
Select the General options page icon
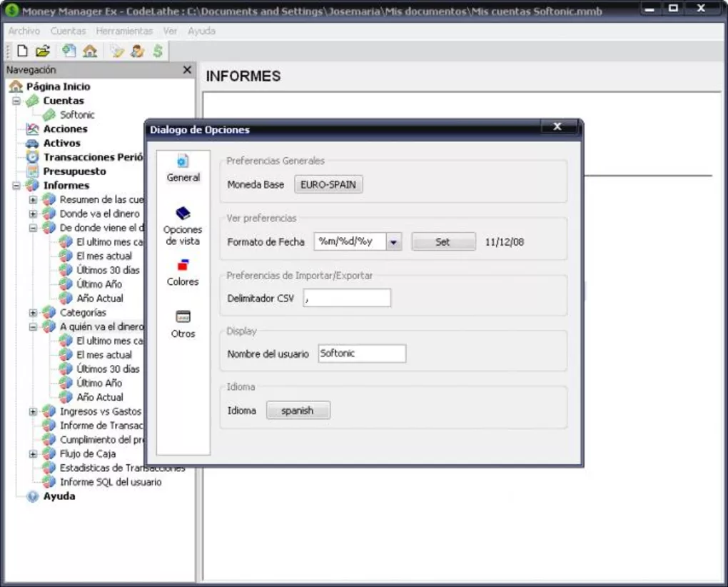pyautogui.click(x=183, y=161)
